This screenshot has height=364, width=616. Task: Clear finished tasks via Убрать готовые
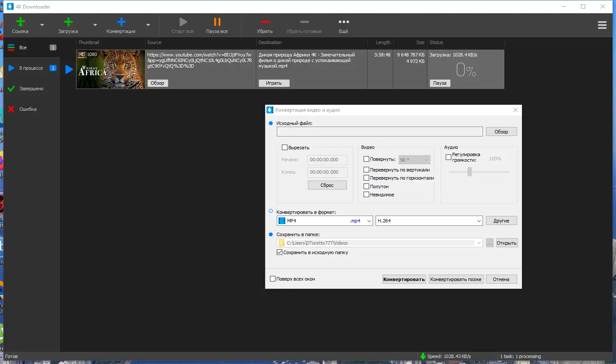coord(304,25)
